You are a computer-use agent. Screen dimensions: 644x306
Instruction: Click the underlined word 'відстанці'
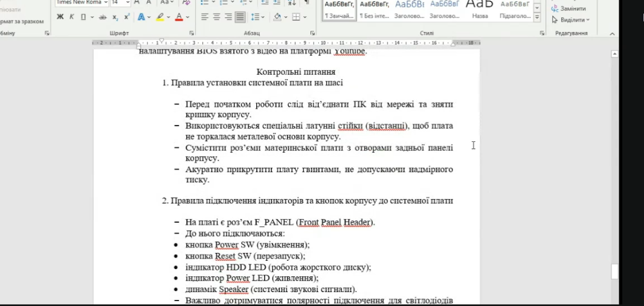[385, 126]
